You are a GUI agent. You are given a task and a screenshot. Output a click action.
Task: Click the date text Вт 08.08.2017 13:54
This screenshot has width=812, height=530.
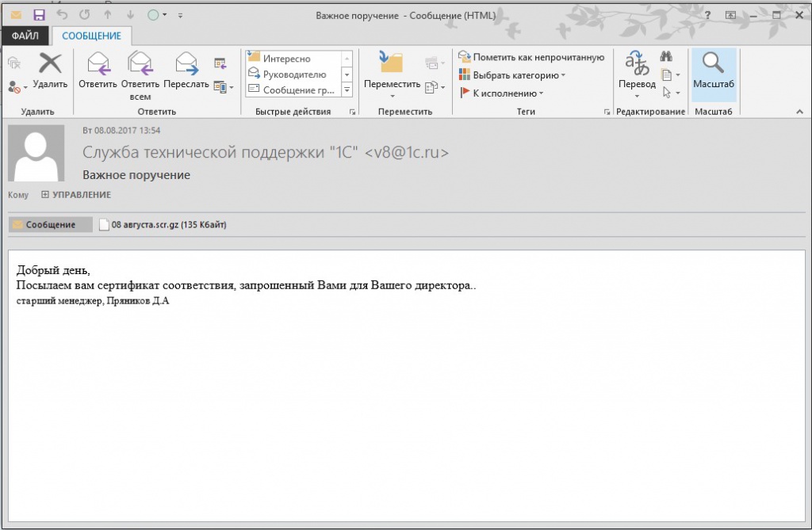click(x=121, y=131)
